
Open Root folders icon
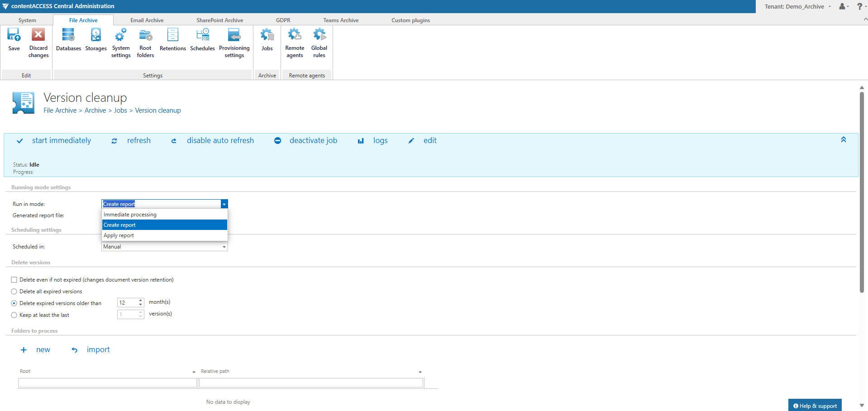tap(145, 35)
